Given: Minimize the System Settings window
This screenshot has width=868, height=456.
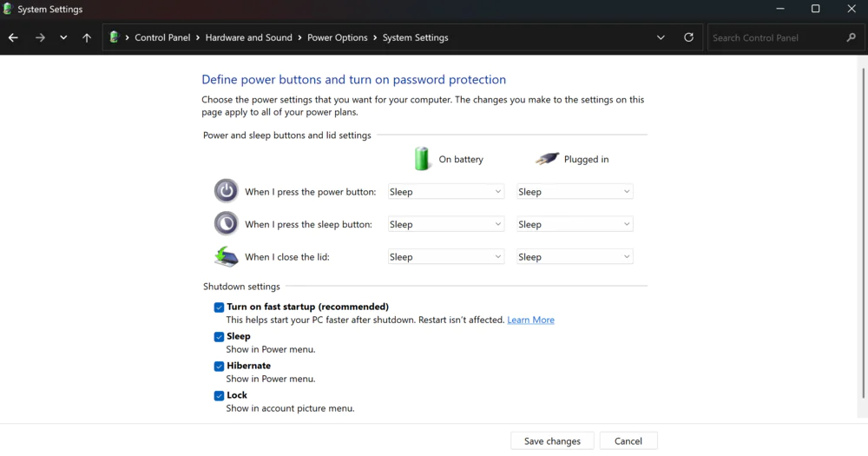Looking at the screenshot, I should (780, 9).
